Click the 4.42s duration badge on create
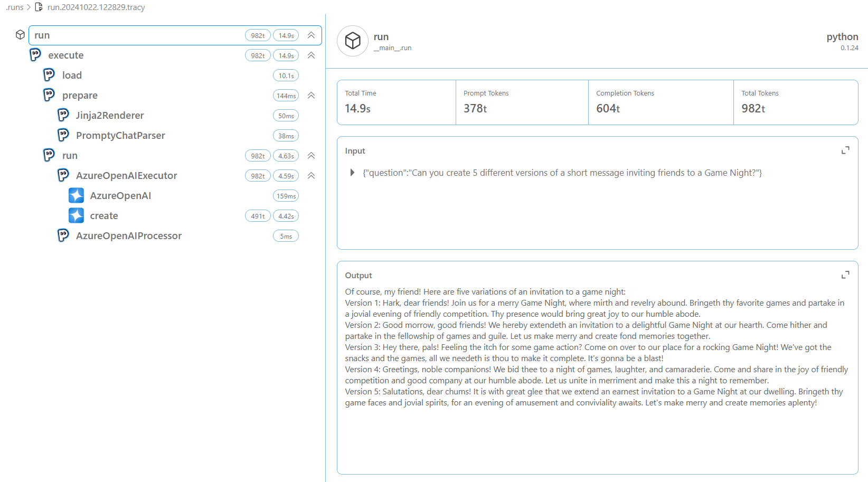The width and height of the screenshot is (868, 482). [286, 216]
